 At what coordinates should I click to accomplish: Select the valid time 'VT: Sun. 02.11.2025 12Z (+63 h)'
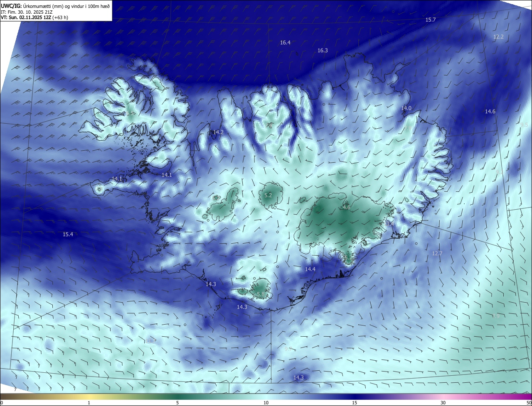pyautogui.click(x=34, y=17)
